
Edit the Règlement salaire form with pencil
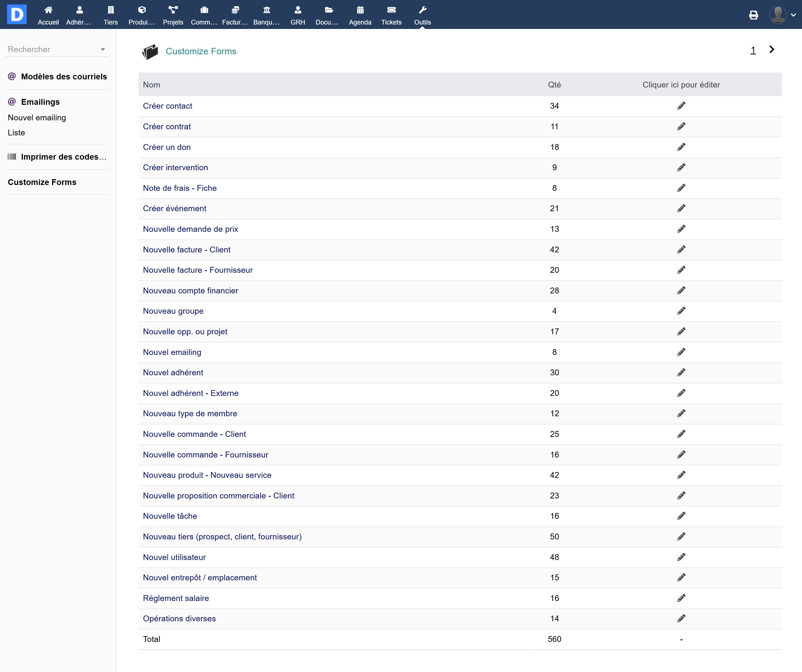pos(681,598)
